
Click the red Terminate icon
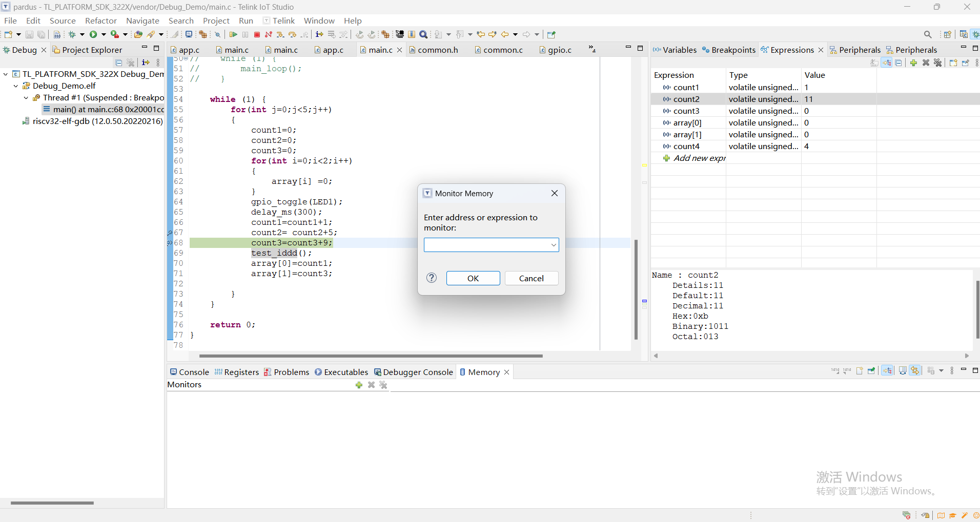click(x=257, y=34)
